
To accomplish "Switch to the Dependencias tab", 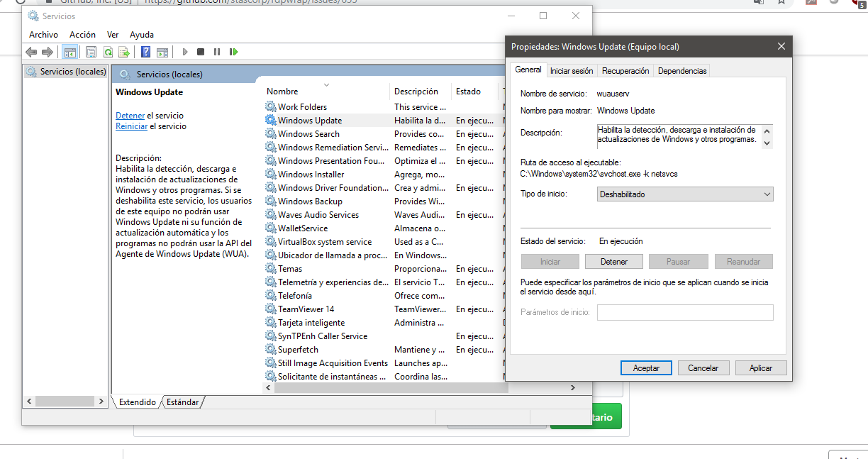I will tap(682, 71).
